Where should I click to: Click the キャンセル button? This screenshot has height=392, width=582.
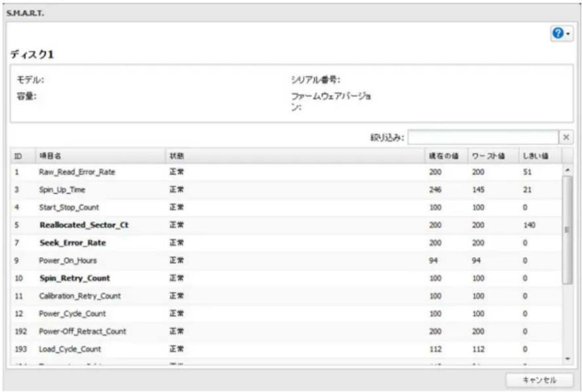539,380
